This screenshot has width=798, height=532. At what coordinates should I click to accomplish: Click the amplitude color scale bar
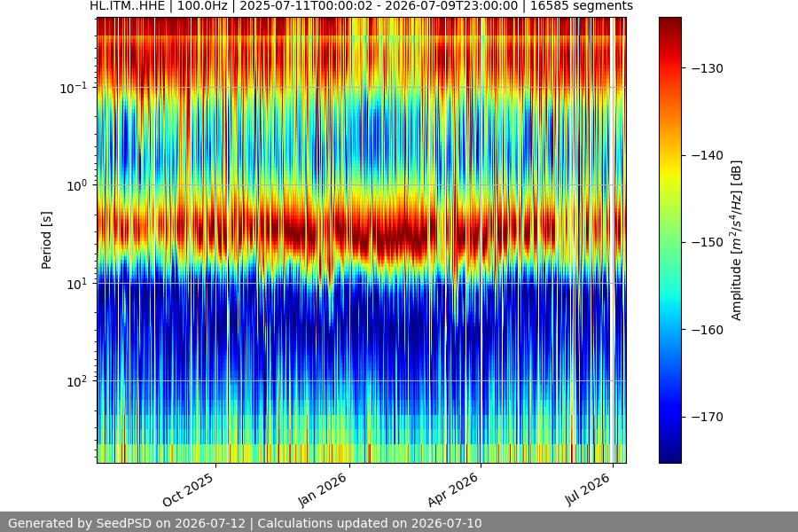669,240
